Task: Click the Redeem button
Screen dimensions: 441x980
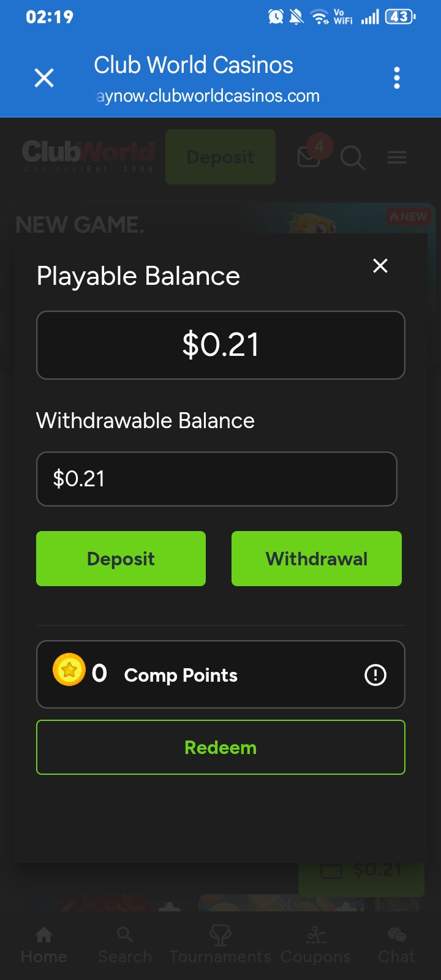Action: (221, 747)
